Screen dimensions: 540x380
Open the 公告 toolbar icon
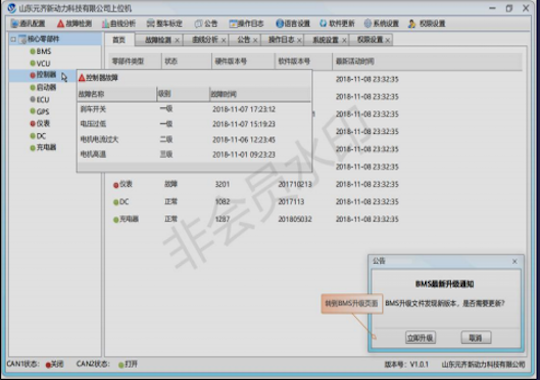tap(198, 23)
